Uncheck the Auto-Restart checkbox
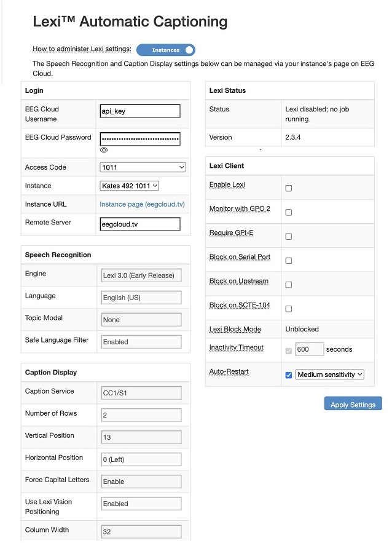392x543 pixels. tap(288, 373)
